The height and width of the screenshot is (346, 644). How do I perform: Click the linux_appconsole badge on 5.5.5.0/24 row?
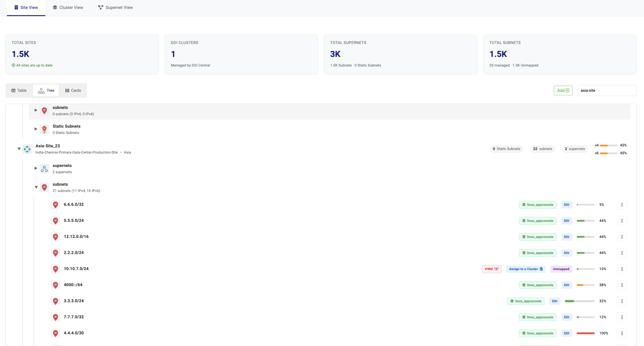[538, 221]
